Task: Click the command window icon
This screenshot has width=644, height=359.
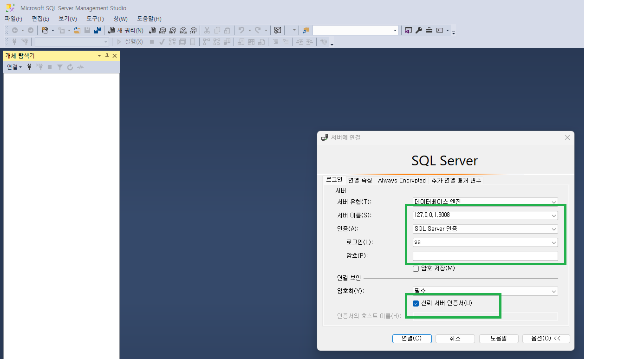Action: point(440,30)
